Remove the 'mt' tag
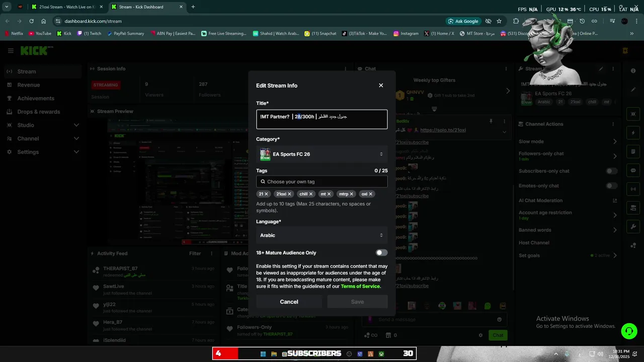 (330, 194)
